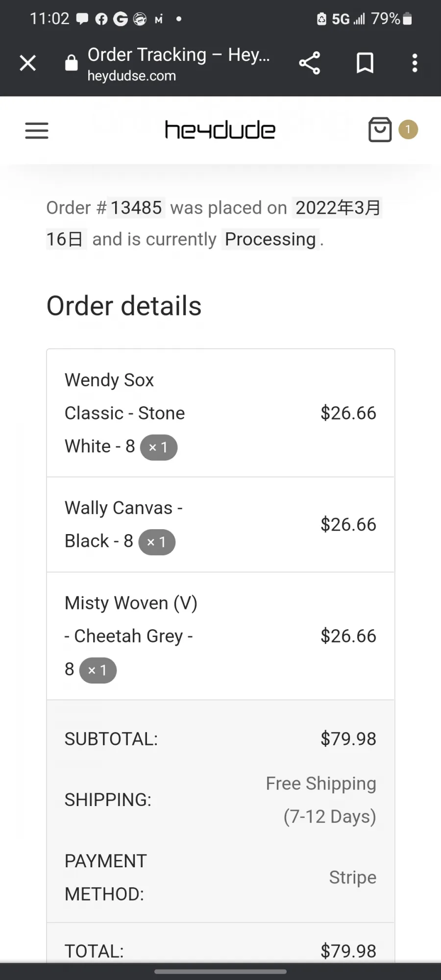The height and width of the screenshot is (980, 441).
Task: Open the Misty Woven Cheetah Grey item
Action: [131, 636]
